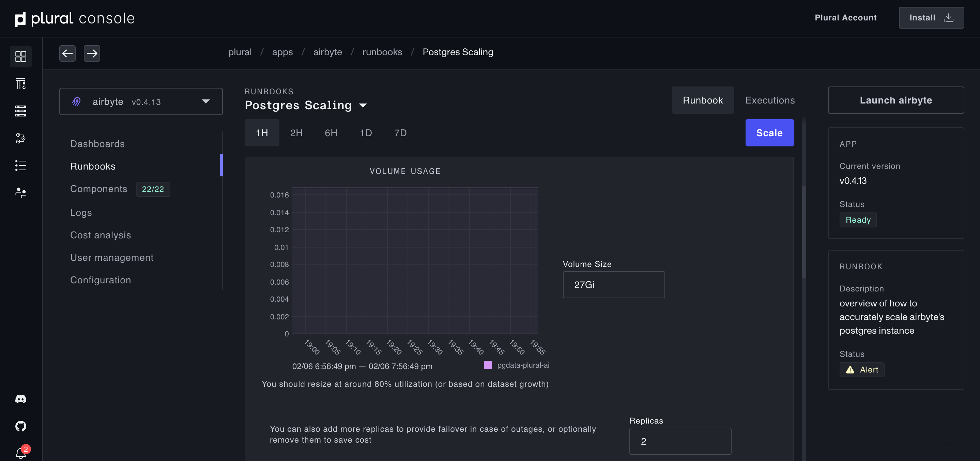Switch chart range to 6H
980x461 pixels.
point(331,133)
